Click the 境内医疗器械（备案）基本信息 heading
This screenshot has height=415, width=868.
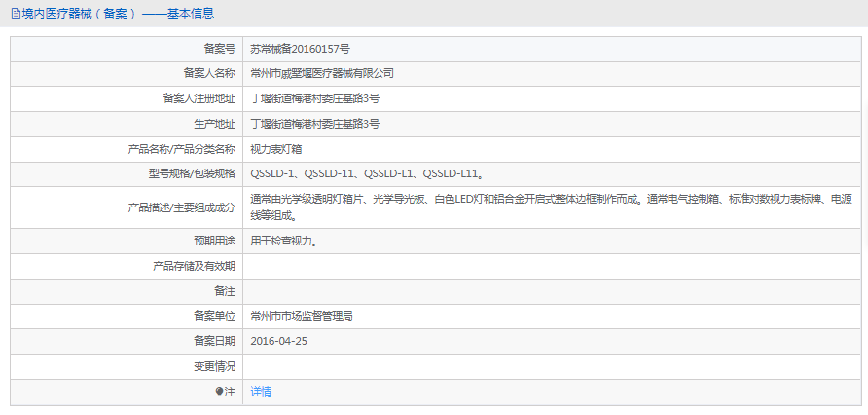pos(118,14)
